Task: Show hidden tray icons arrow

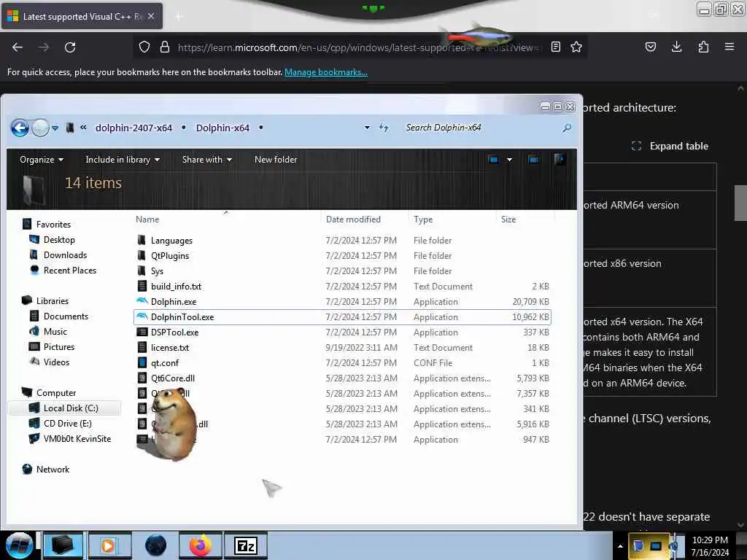Action: 620,546
